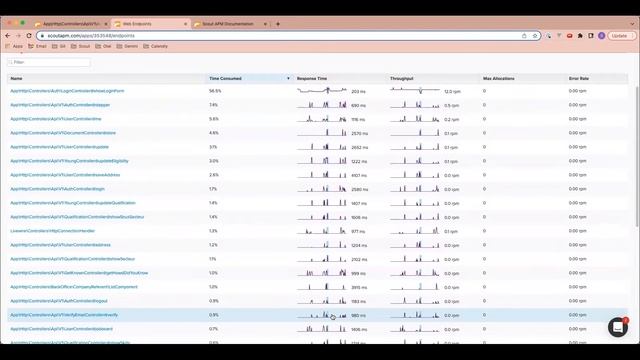Open the Calendly bookmarks folder
Image resolution: width=640 pixels, height=360 pixels.
coord(156,47)
